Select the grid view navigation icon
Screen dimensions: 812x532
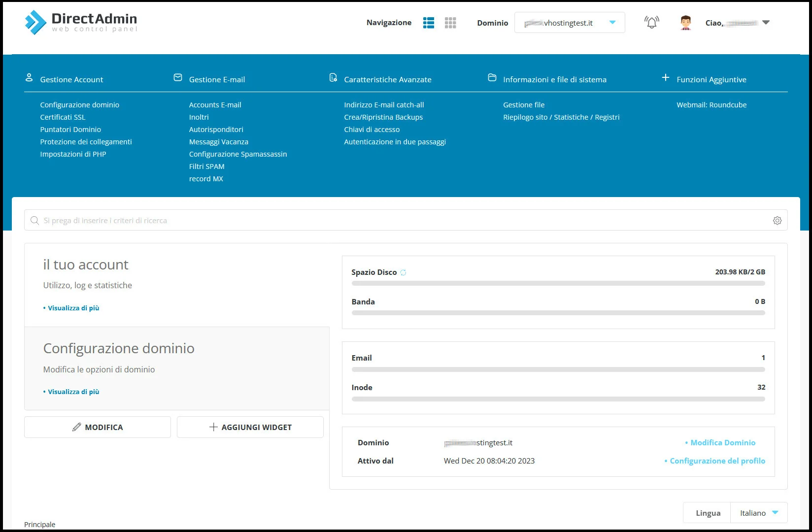(x=450, y=23)
